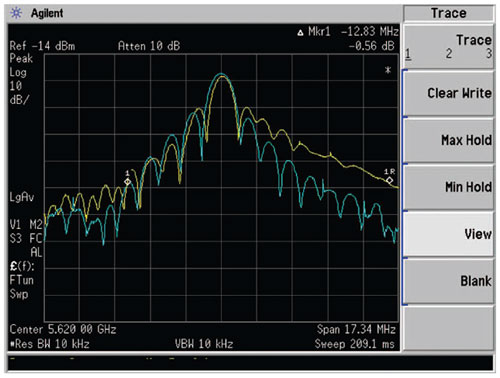Screen dimensions: 500x378
Task: Blank the current trace
Action: [x=449, y=281]
